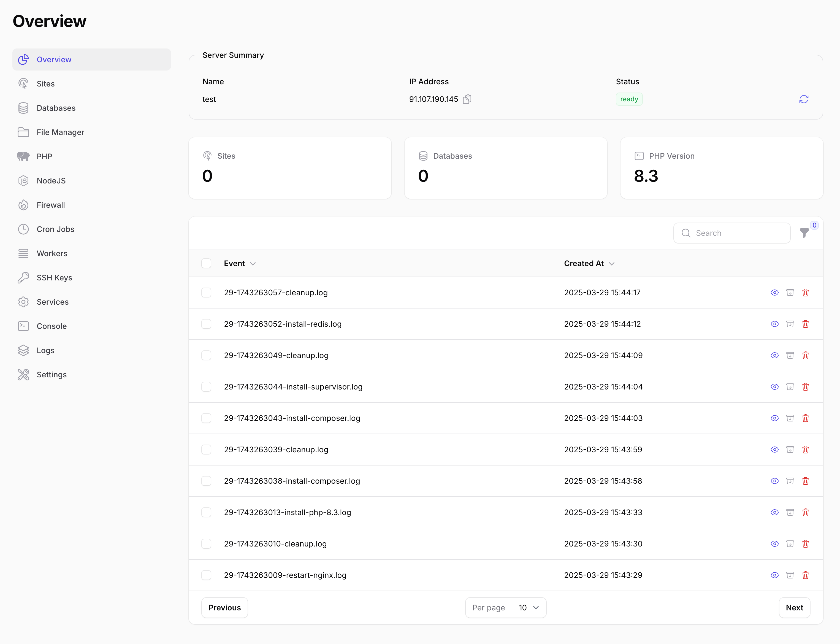Delete the 29-1743263049-cleanup.log entry
Image resolution: width=840 pixels, height=644 pixels.
pos(806,355)
